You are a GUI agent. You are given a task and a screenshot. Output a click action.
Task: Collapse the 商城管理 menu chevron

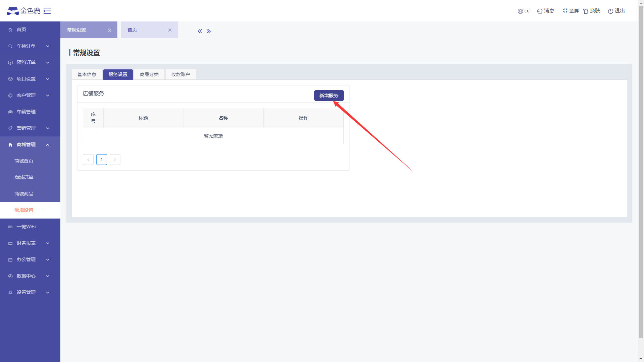point(48,145)
